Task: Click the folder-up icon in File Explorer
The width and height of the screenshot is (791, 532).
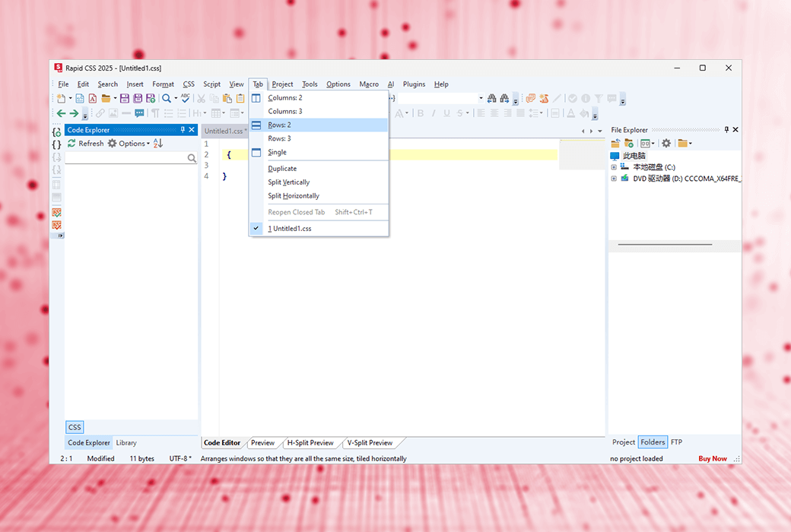Action: pos(615,143)
